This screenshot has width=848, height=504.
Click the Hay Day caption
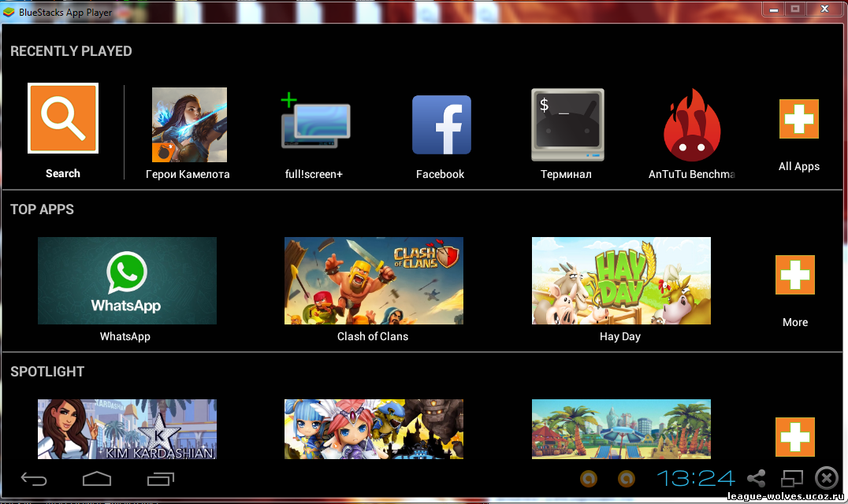(619, 336)
